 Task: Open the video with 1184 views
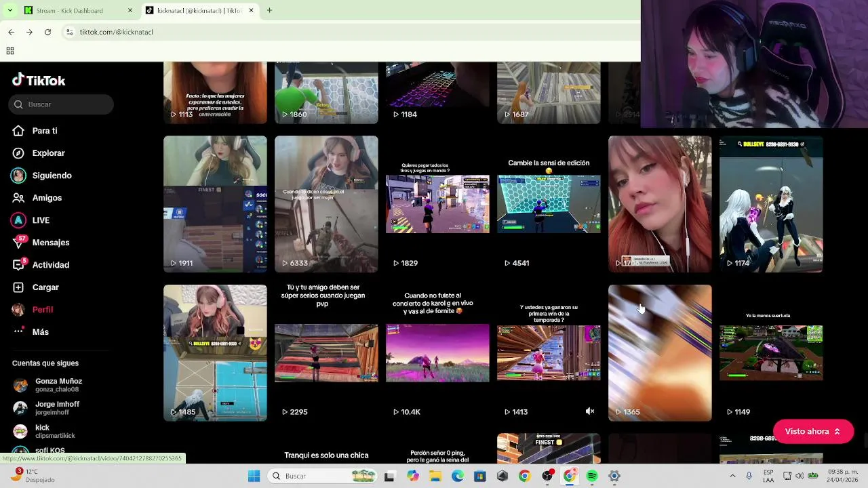437,93
